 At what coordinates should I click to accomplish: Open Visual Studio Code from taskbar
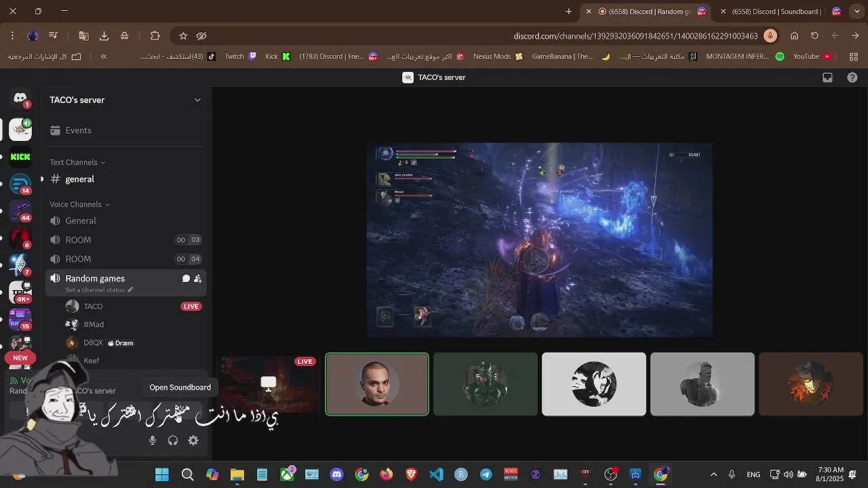point(436,474)
